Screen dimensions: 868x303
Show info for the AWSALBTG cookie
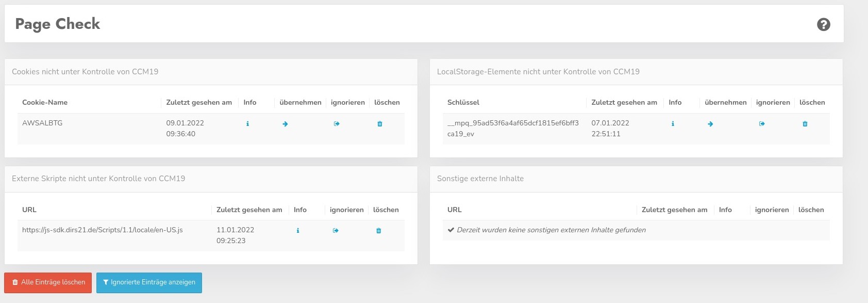(x=248, y=124)
